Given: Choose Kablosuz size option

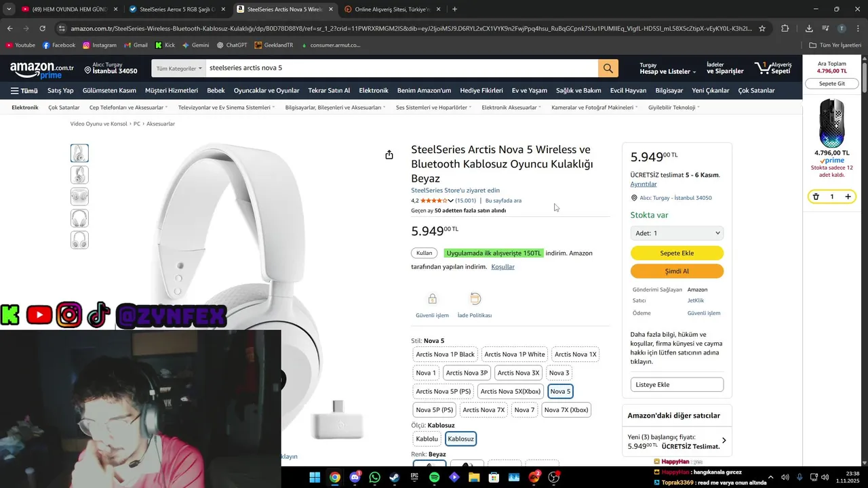Looking at the screenshot, I should (461, 439).
